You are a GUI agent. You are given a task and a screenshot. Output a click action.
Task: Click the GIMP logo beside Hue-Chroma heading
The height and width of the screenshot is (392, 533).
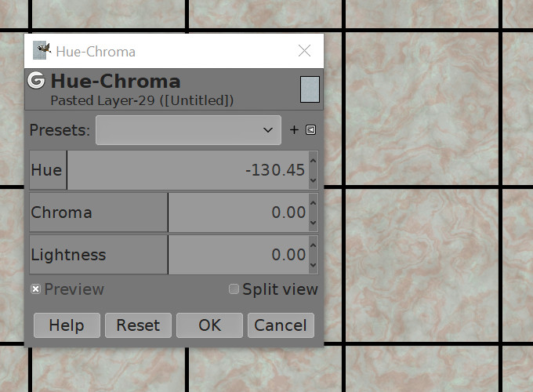point(36,81)
